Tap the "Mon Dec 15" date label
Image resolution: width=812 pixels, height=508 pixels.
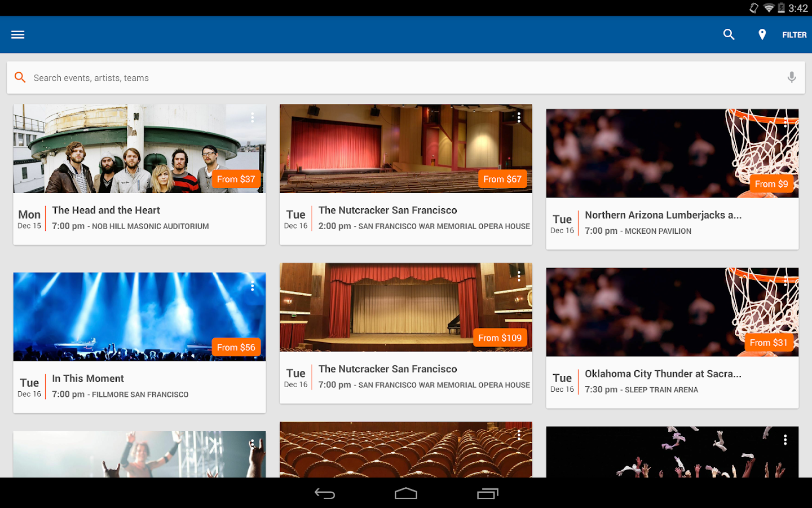coord(29,219)
